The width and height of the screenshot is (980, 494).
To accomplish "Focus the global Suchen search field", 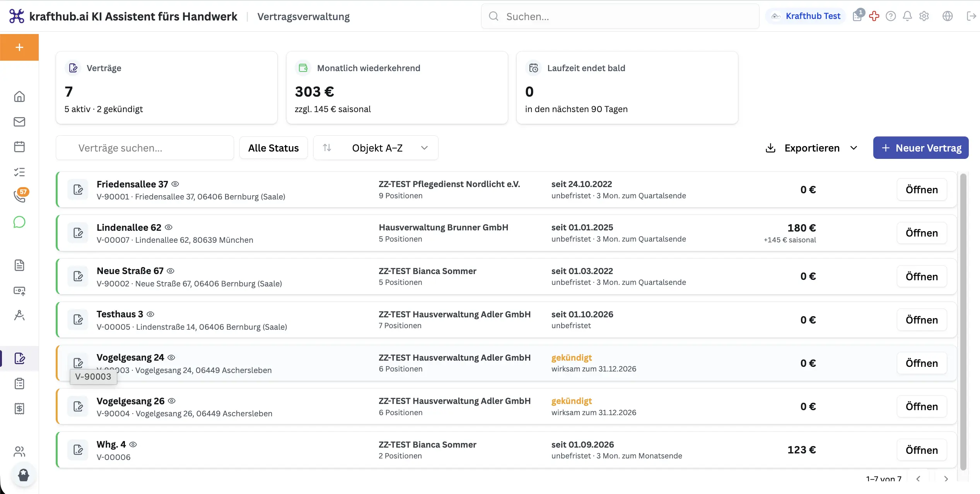I will [620, 16].
